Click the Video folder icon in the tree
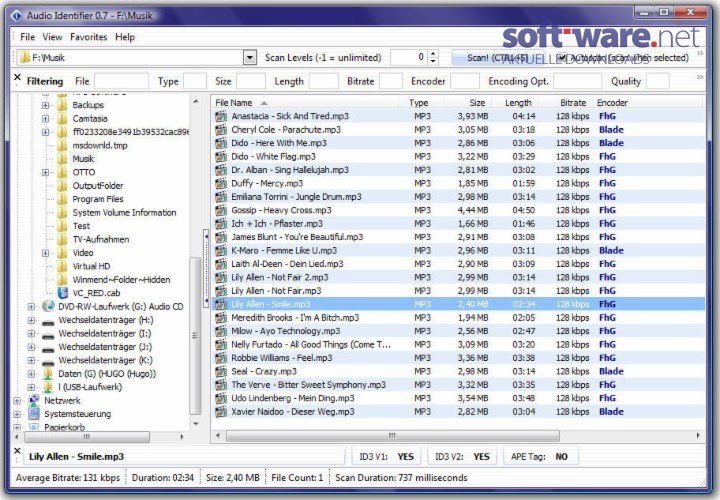This screenshot has height=500, width=720. 62,253
